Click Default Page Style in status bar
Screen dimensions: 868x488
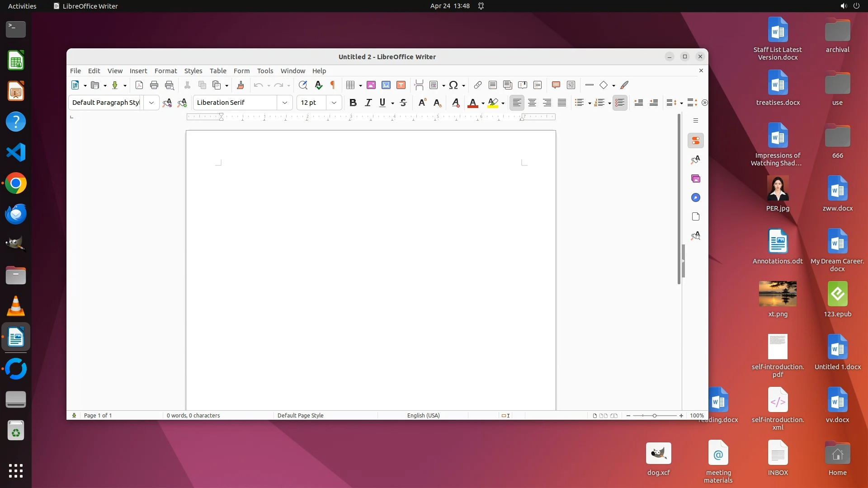click(300, 416)
